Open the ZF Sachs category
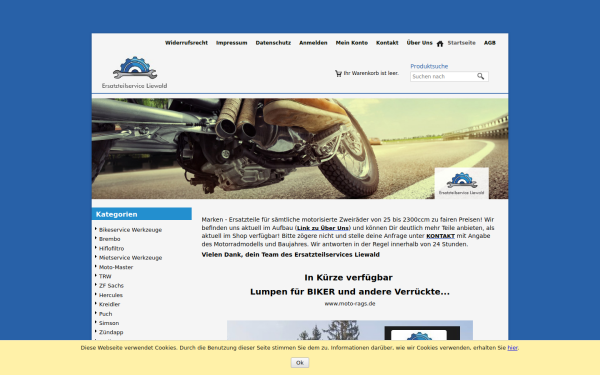 point(111,286)
